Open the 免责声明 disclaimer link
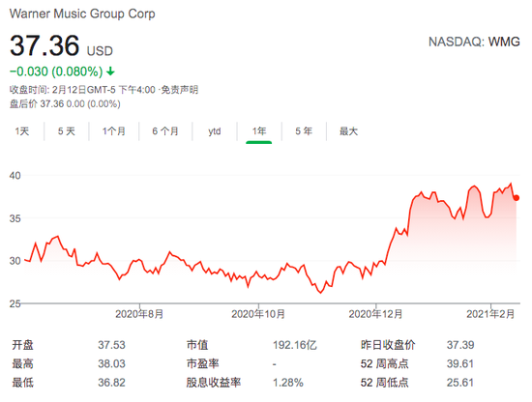Image resolution: width=532 pixels, height=402 pixels. [x=179, y=90]
